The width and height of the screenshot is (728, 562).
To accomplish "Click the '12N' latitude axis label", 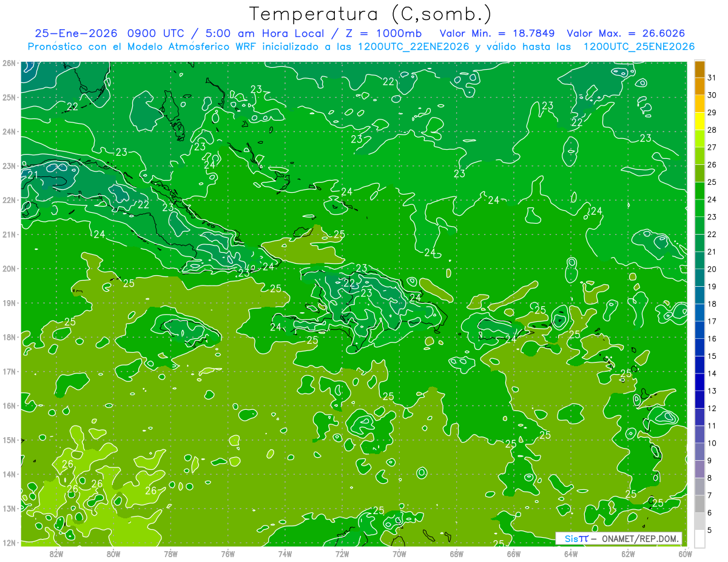I will coord(9,542).
